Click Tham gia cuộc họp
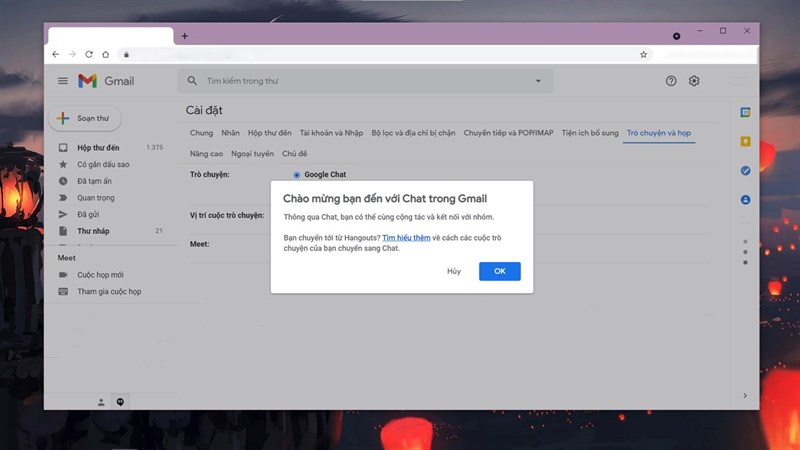The height and width of the screenshot is (450, 800). click(x=109, y=291)
